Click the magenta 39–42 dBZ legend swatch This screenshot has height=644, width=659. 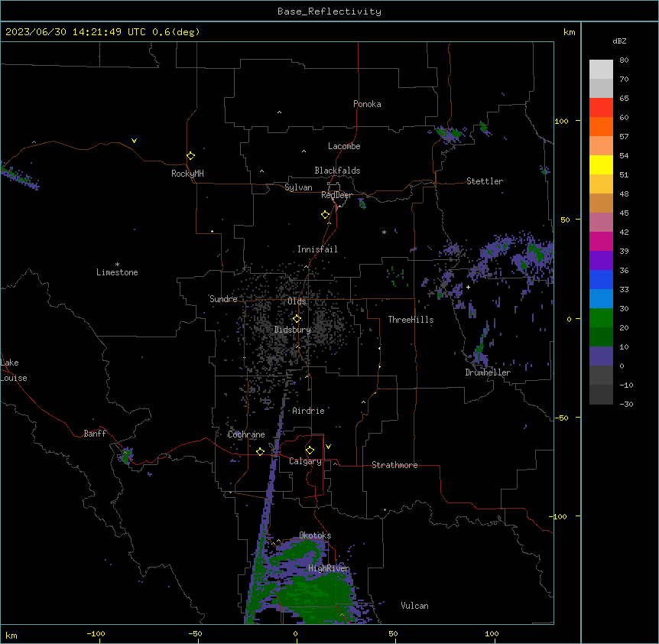tap(601, 241)
